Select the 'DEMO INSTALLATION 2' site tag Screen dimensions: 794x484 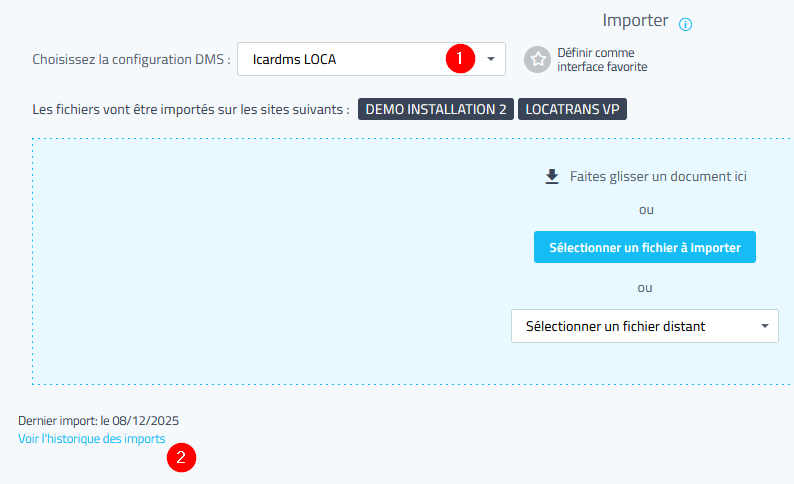[436, 109]
